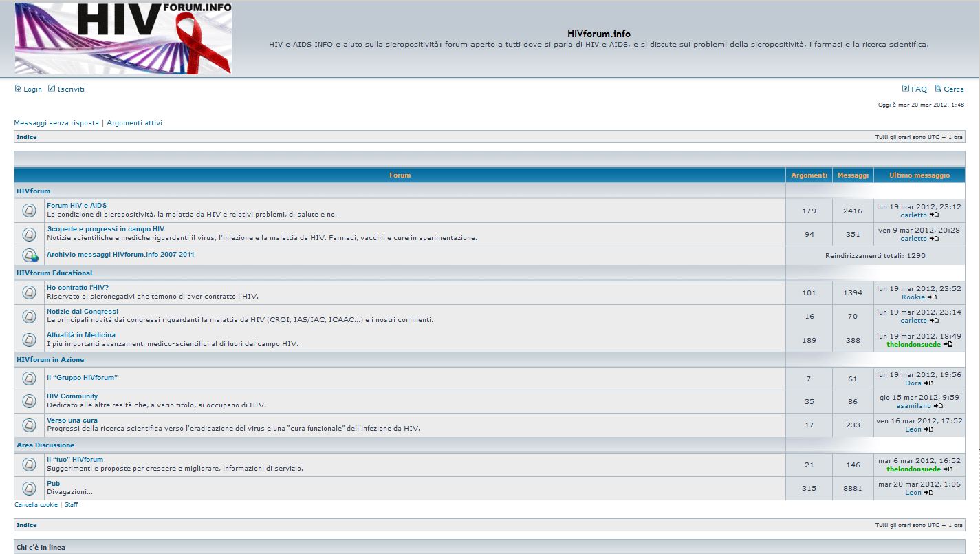Open latest post icon next to Rookie
Viewport: 980px width, 554px height.
932,297
